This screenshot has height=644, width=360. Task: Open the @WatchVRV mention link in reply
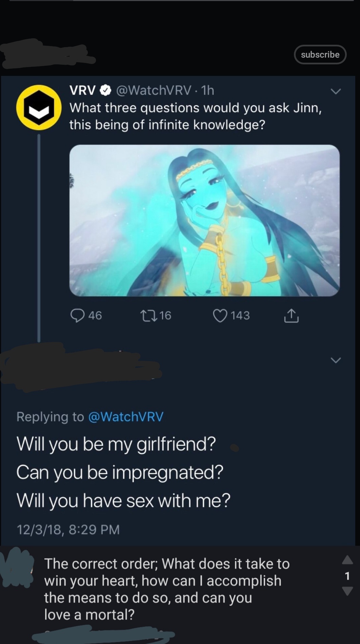click(x=126, y=416)
